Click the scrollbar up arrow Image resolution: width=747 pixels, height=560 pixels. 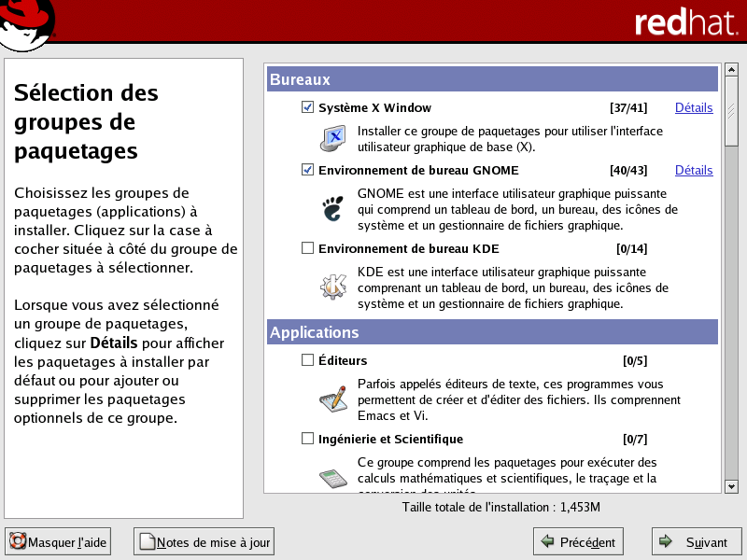(x=731, y=71)
